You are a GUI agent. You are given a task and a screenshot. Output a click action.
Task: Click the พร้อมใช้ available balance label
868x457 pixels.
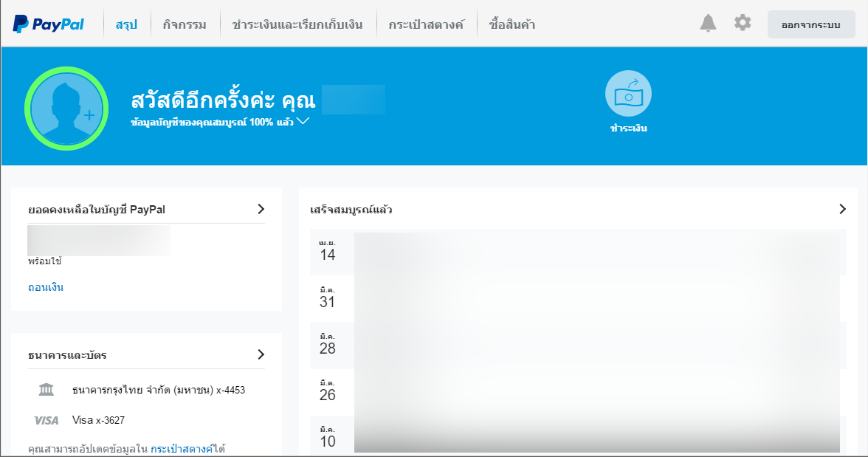tap(45, 261)
